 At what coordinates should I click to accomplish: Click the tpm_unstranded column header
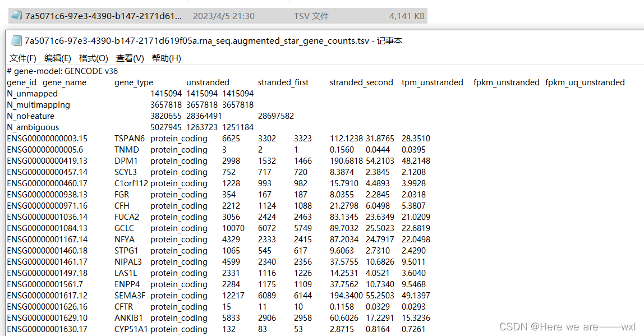(x=432, y=82)
